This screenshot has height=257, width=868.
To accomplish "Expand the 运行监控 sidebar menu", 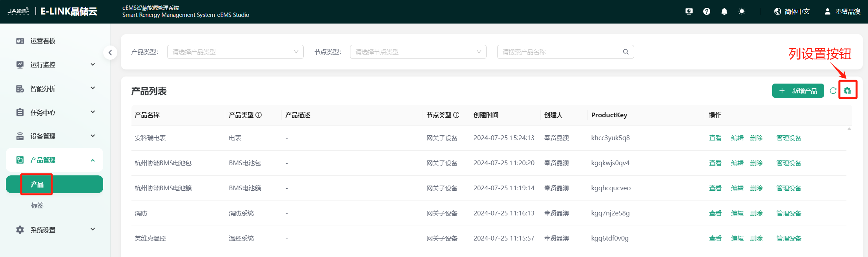I will [x=55, y=65].
